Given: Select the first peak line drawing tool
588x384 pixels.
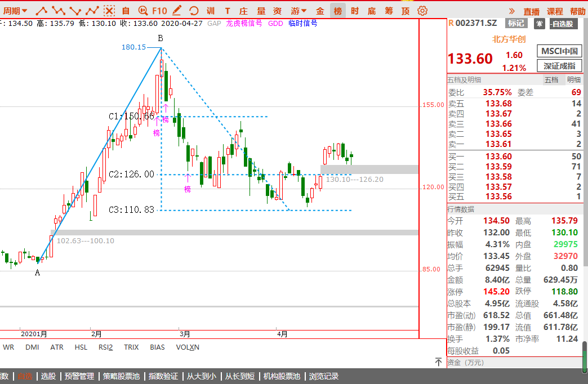Looking at the screenshot, I should pyautogui.click(x=41, y=11).
